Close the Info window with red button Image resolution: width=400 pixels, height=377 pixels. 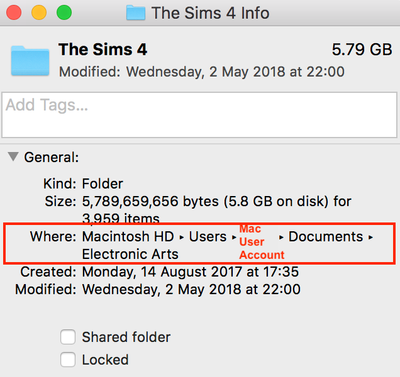[x=14, y=13]
